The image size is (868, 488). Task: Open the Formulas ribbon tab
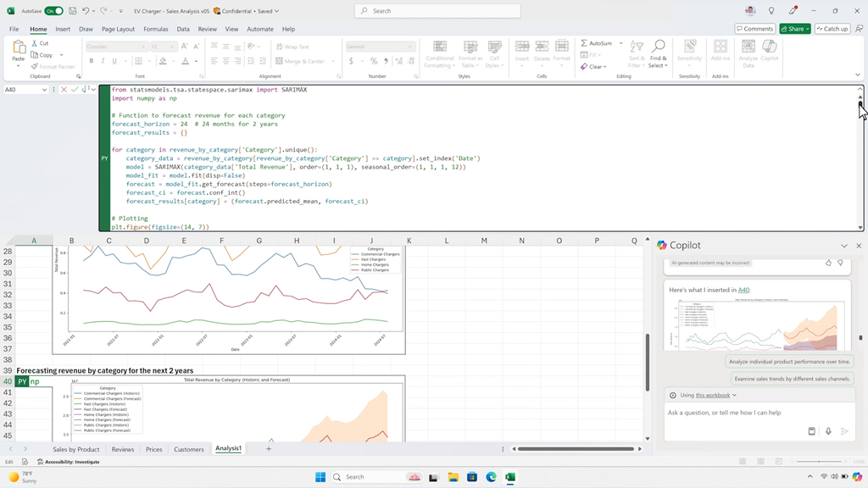pyautogui.click(x=155, y=29)
